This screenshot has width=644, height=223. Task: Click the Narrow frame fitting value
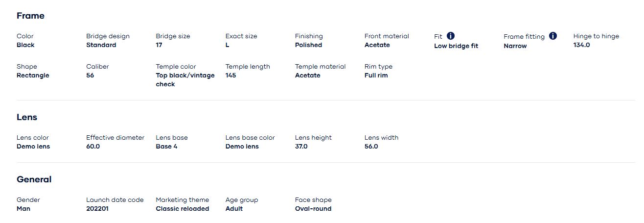[515, 46]
